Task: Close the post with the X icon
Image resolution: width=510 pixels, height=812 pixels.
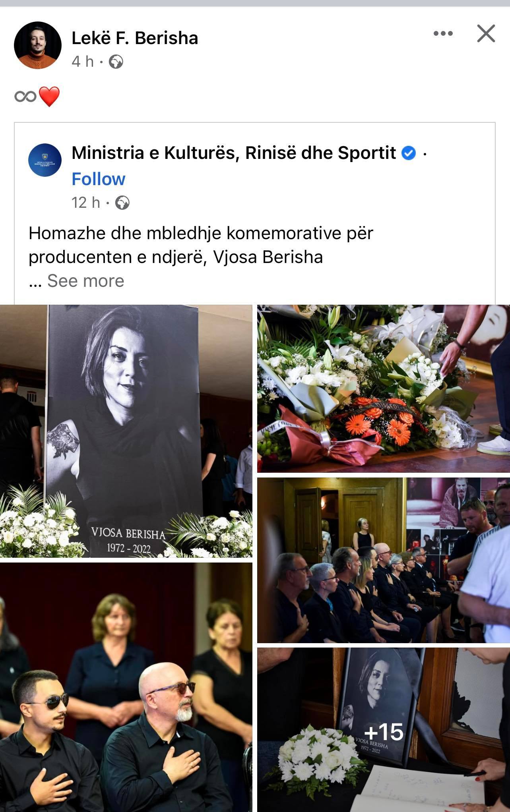Action: (x=486, y=33)
